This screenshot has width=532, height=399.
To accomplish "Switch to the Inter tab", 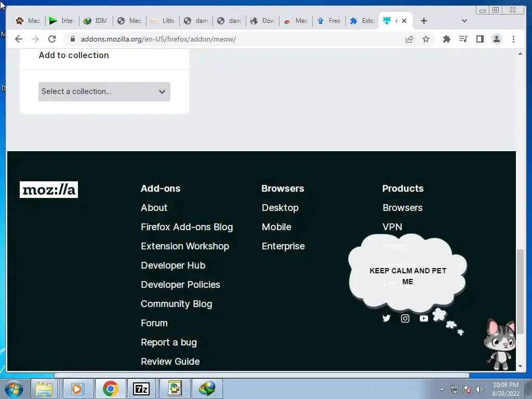I will 62,21.
